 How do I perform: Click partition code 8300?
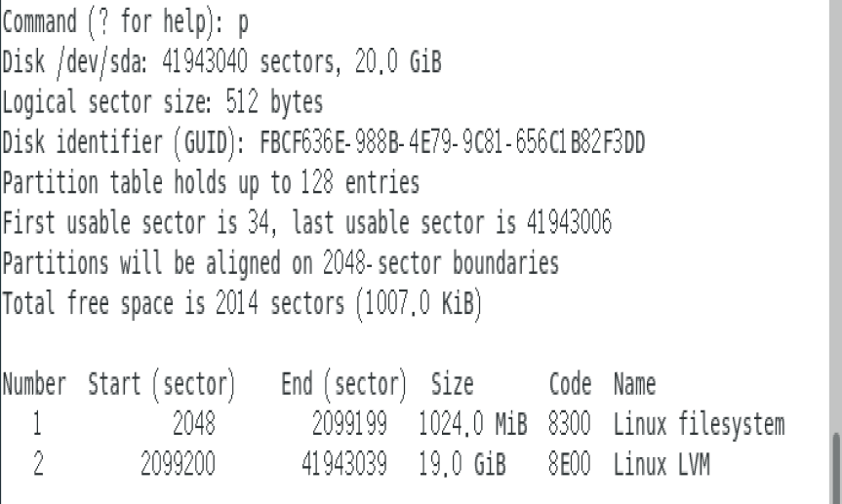570,424
